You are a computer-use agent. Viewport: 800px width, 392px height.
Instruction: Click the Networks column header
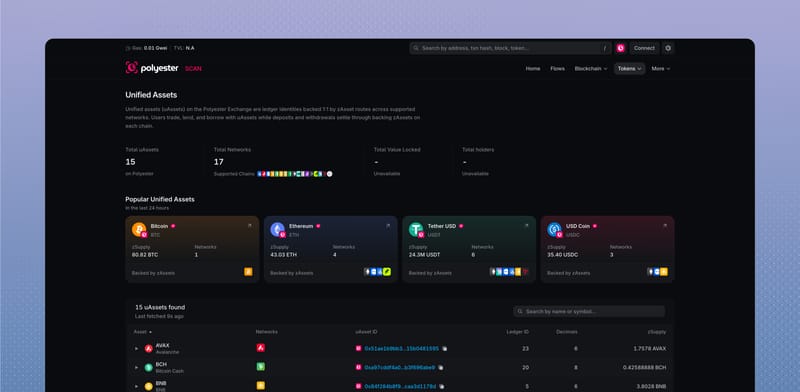(x=266, y=332)
